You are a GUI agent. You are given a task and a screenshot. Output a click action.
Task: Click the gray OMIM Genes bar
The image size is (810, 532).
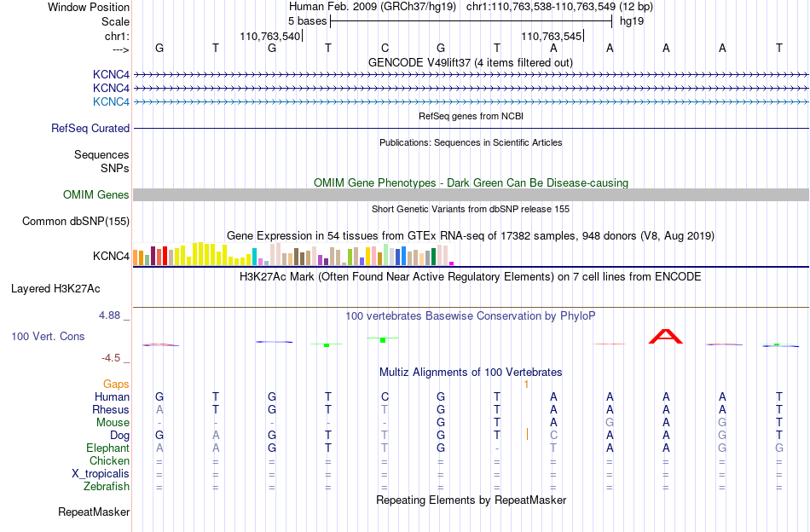coord(471,194)
